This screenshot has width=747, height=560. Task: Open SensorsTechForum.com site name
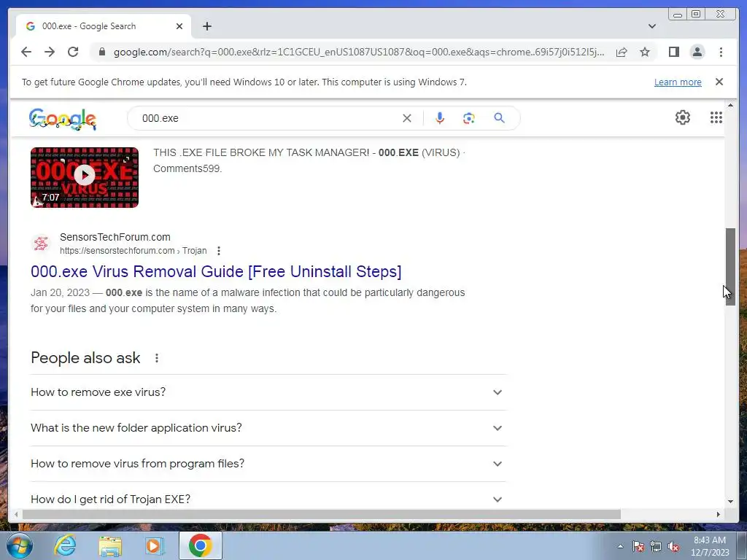(x=115, y=237)
